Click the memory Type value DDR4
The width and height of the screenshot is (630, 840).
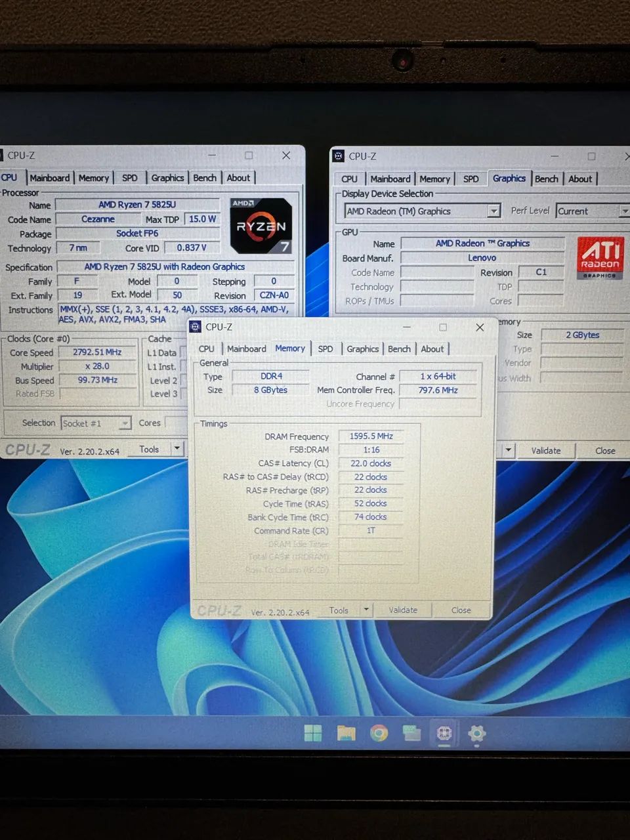(271, 376)
